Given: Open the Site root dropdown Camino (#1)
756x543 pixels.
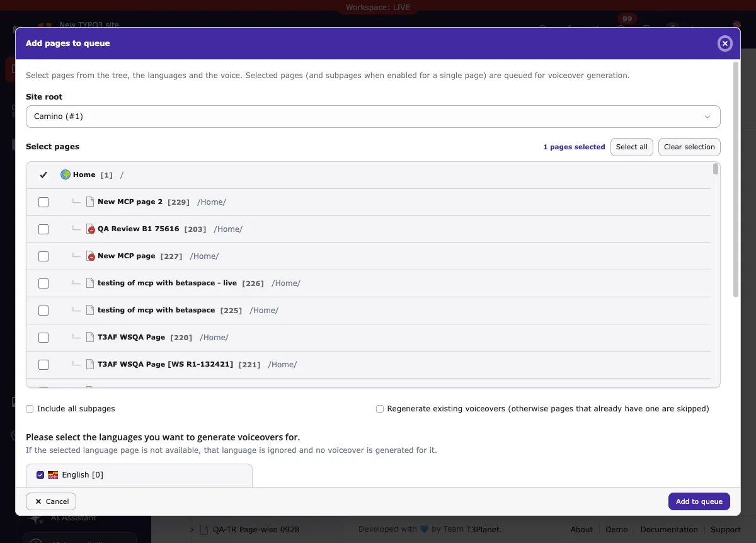Looking at the screenshot, I should coord(373,117).
